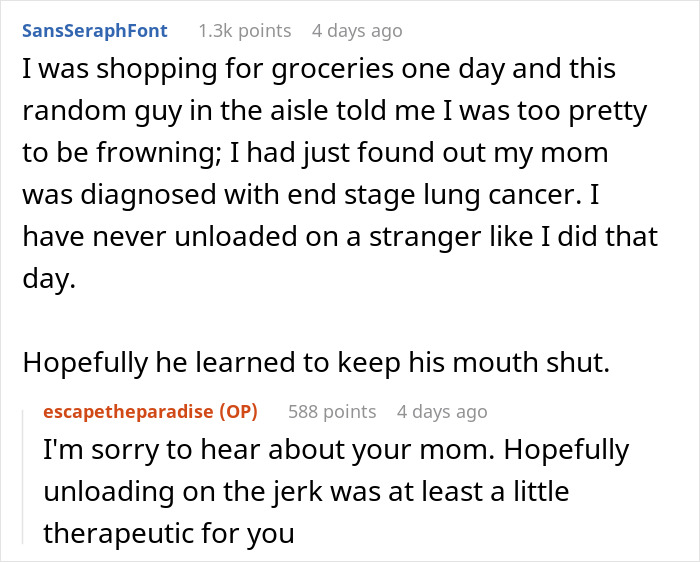
Task: Click the 588 points score
Action: 331,411
